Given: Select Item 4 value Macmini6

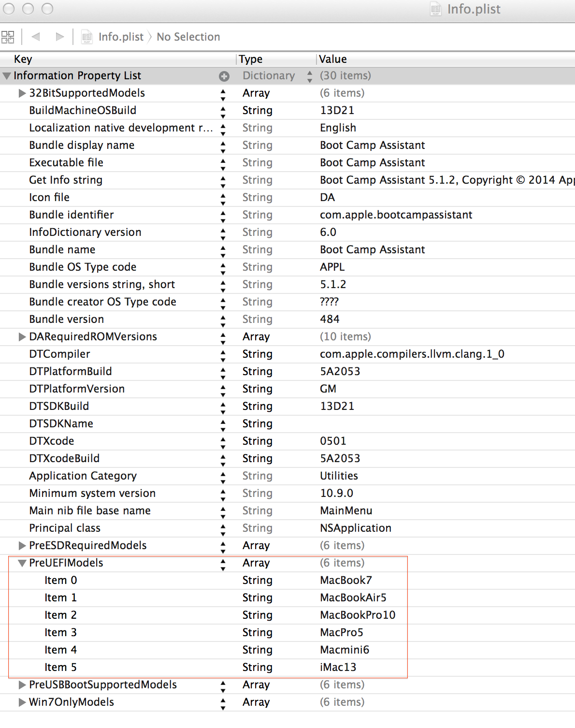Looking at the screenshot, I should tap(345, 650).
